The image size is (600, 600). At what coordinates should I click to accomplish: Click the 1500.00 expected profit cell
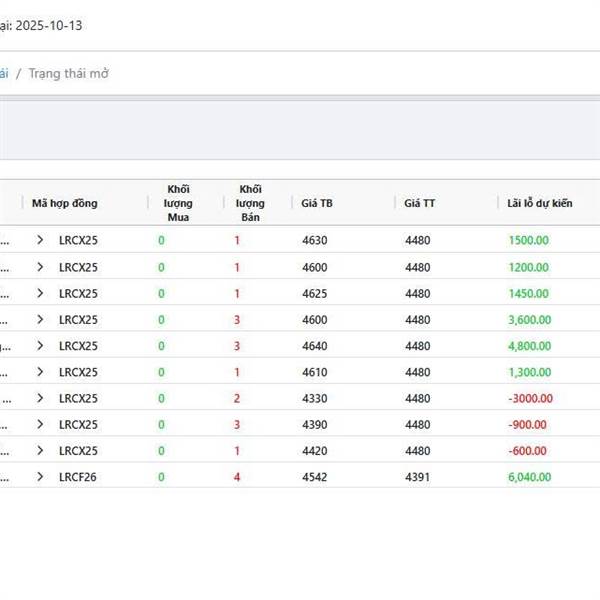click(x=528, y=240)
